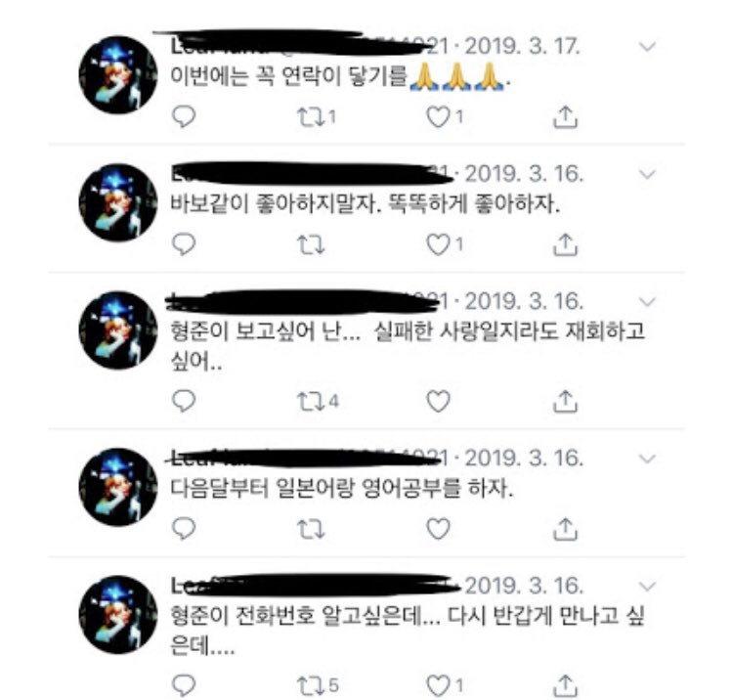Retweet the tweet starting 바보같이

click(312, 244)
